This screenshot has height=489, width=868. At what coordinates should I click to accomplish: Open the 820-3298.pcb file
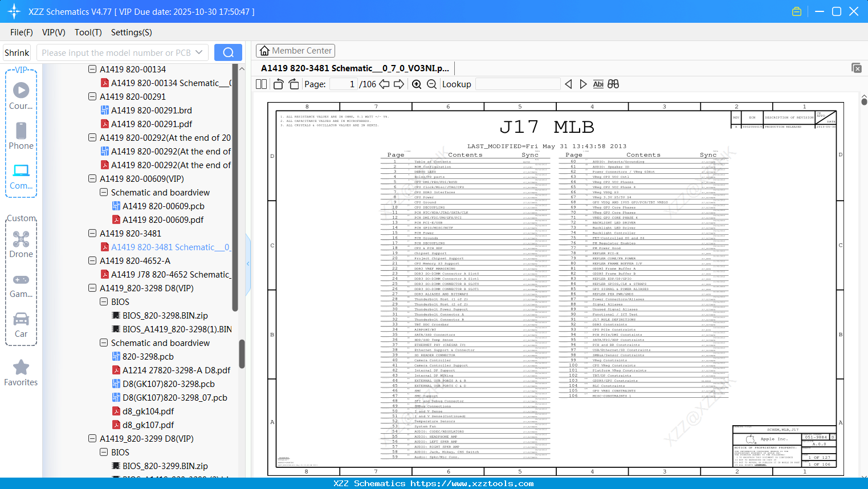[x=148, y=356]
